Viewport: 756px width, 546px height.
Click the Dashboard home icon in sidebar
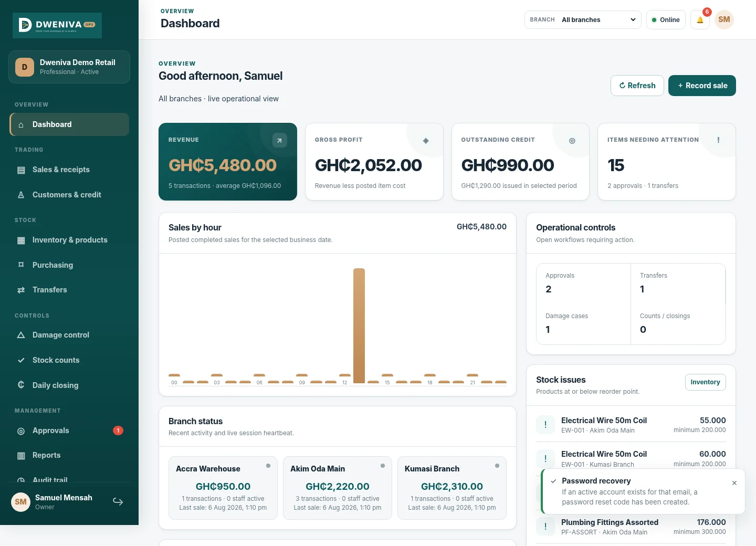(21, 125)
